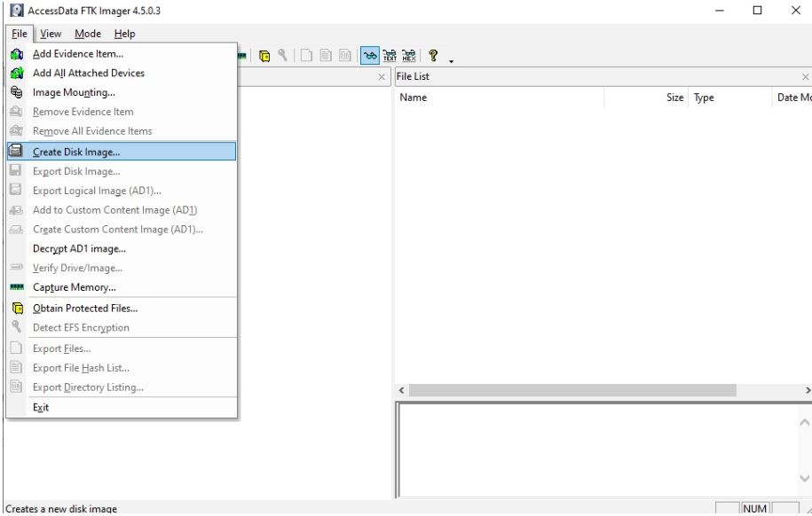Close the File List pane
812x516 pixels.
[805, 77]
